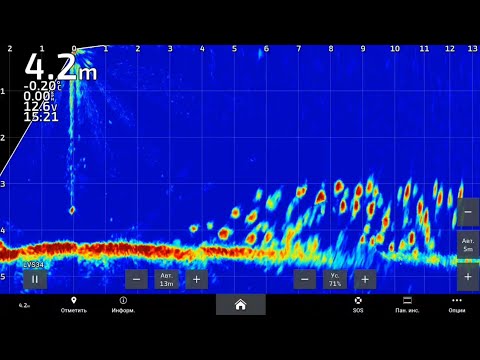Tap the LVS34 transducer label

pyautogui.click(x=33, y=265)
